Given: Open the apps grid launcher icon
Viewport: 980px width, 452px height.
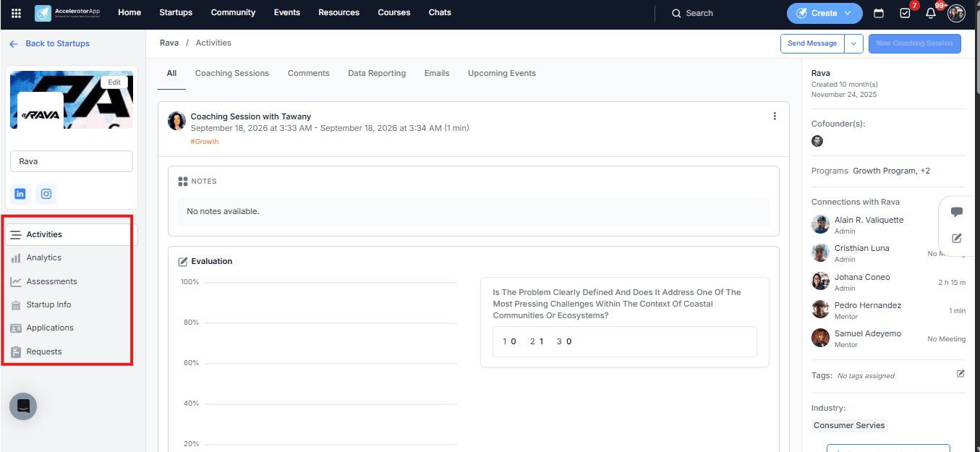Looking at the screenshot, I should point(16,13).
